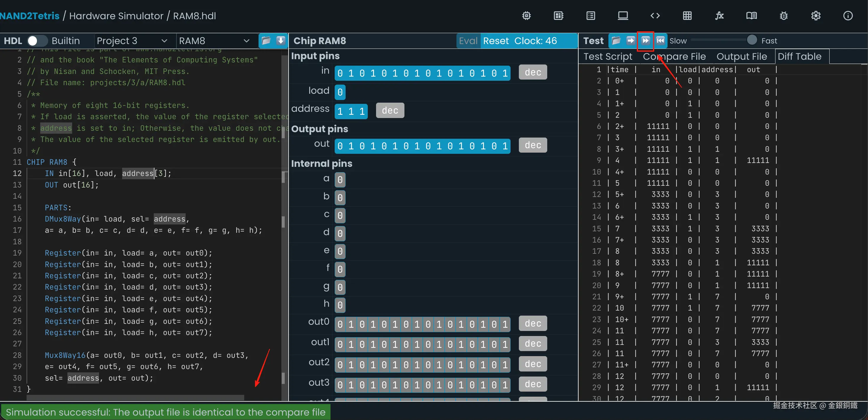Open settings gear in top bar
This screenshot has width=868, height=420.
click(816, 15)
